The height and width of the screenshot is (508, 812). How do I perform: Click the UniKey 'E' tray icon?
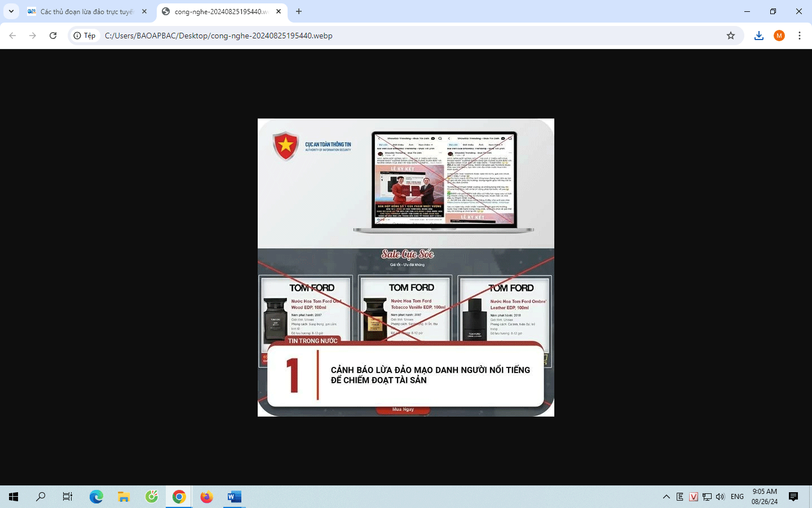(x=680, y=497)
